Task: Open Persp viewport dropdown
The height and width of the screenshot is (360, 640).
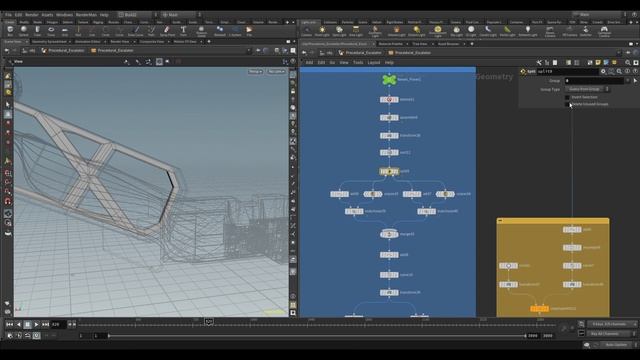Action: pyautogui.click(x=256, y=71)
